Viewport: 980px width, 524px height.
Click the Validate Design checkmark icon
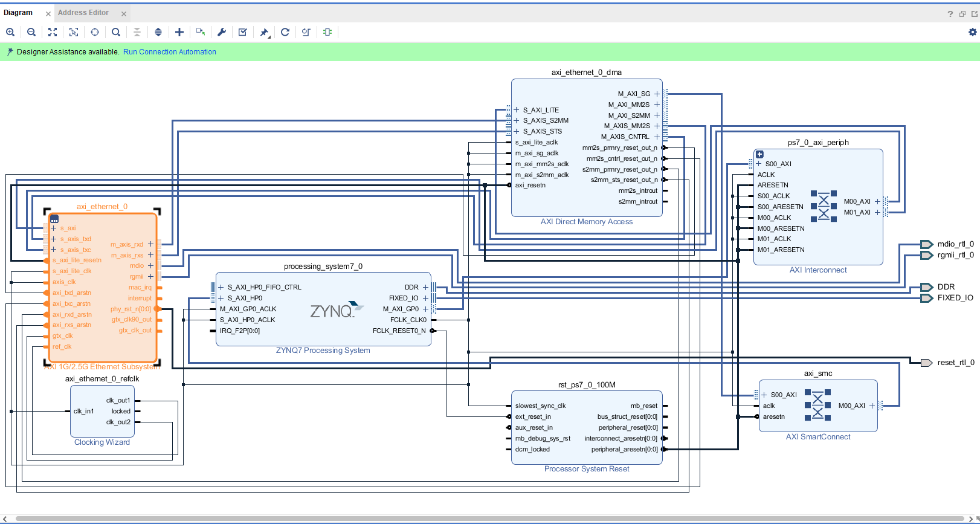click(243, 32)
